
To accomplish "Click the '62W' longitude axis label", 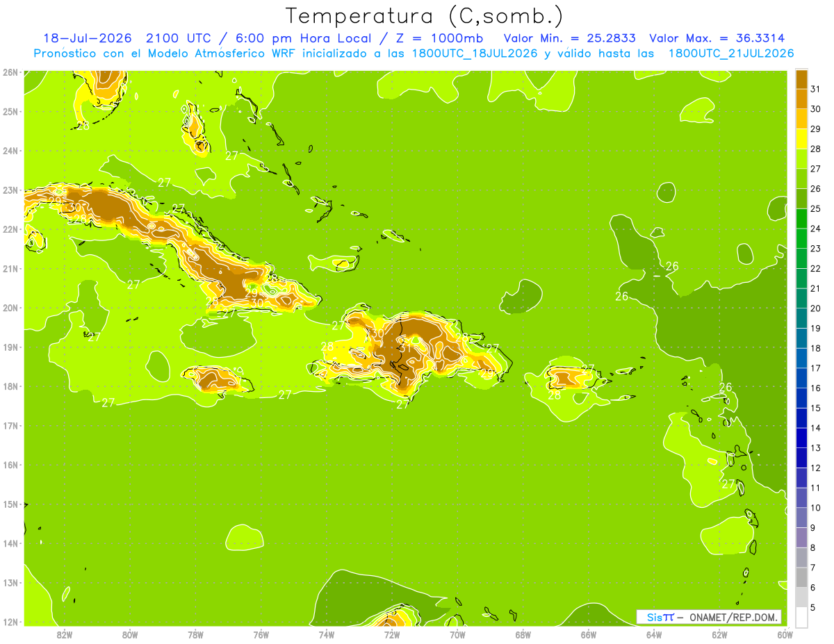I will [719, 634].
